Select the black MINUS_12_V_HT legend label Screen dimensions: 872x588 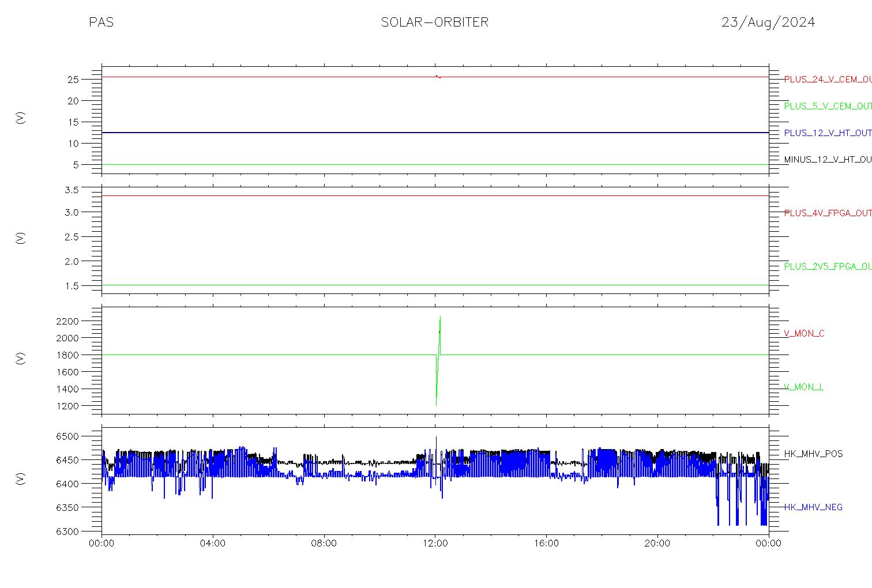point(828,160)
